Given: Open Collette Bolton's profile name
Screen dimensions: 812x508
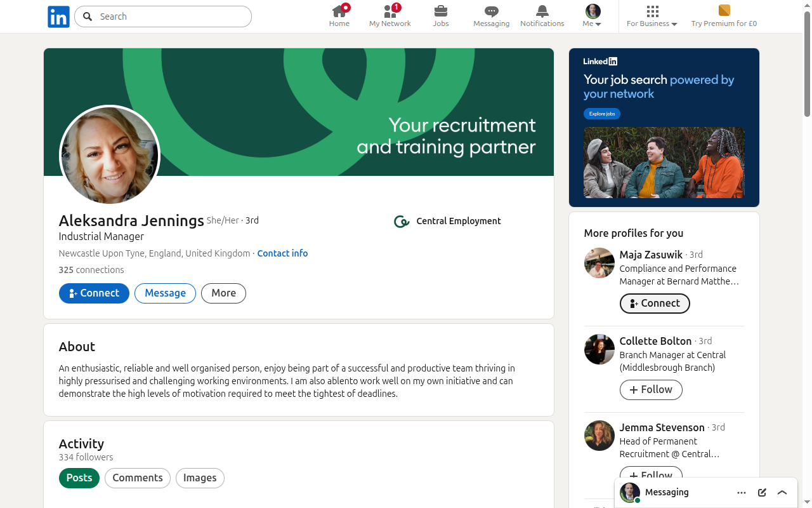Looking at the screenshot, I should (655, 341).
